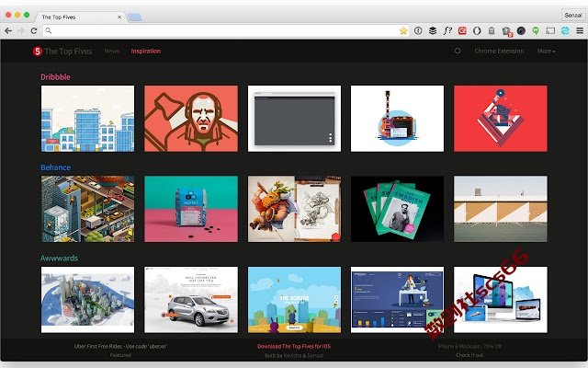Open The Scruid colorful site thumbnail
This screenshot has height=368, width=588.
[x=294, y=300]
